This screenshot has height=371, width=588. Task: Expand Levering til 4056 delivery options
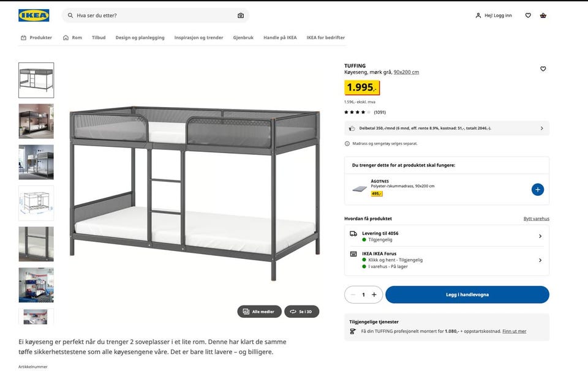pyautogui.click(x=447, y=236)
